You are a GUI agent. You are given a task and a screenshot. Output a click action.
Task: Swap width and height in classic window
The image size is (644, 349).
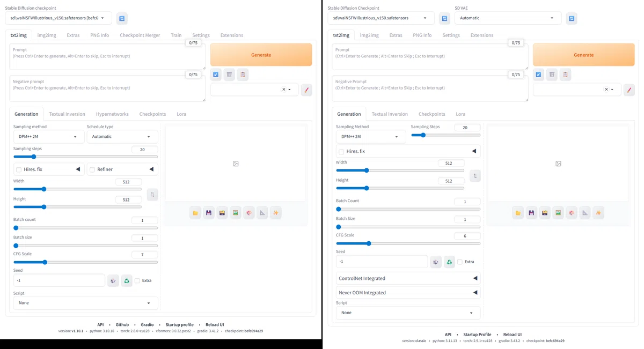(475, 176)
